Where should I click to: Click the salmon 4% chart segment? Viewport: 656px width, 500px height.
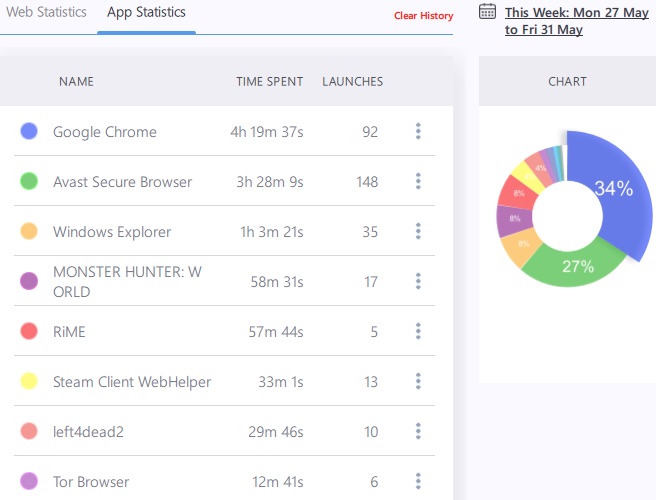pos(539,168)
